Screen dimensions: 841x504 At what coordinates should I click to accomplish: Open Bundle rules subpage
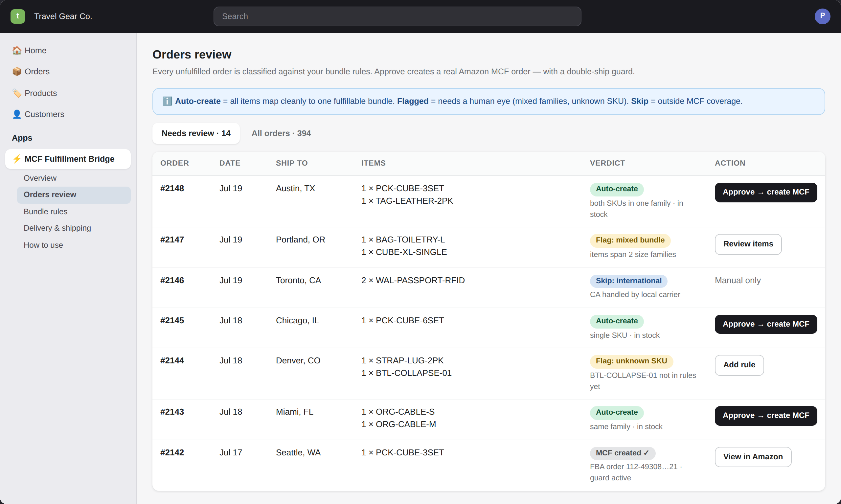click(45, 212)
